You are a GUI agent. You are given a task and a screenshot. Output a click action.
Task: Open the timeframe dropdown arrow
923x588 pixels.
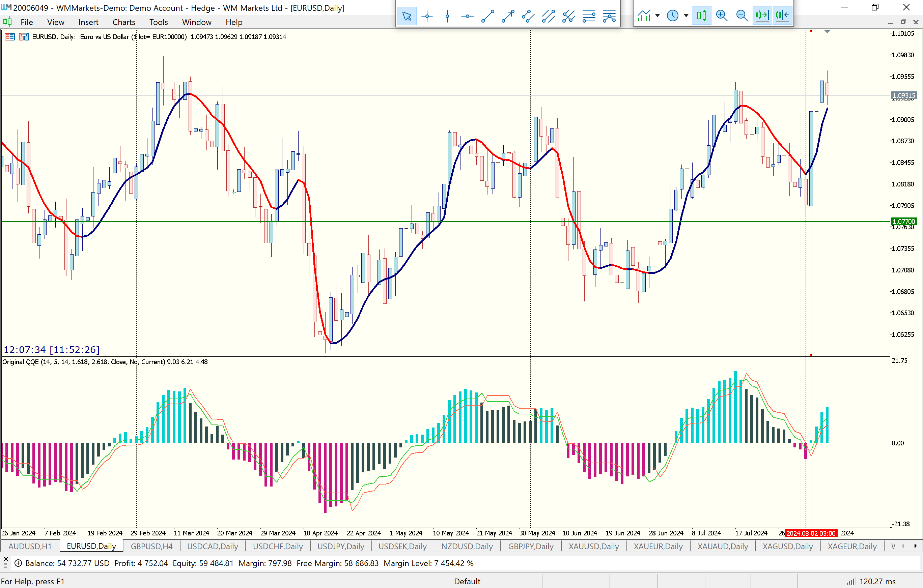pos(686,16)
